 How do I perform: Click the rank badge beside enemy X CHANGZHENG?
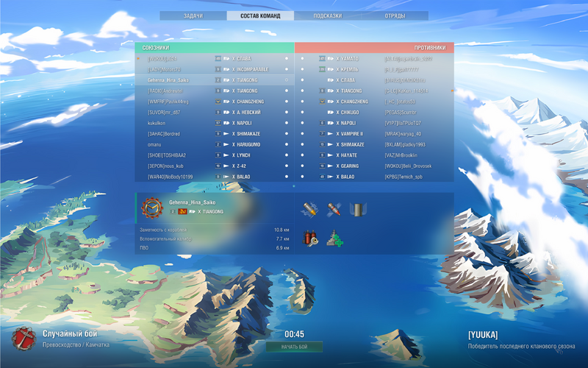tap(322, 102)
